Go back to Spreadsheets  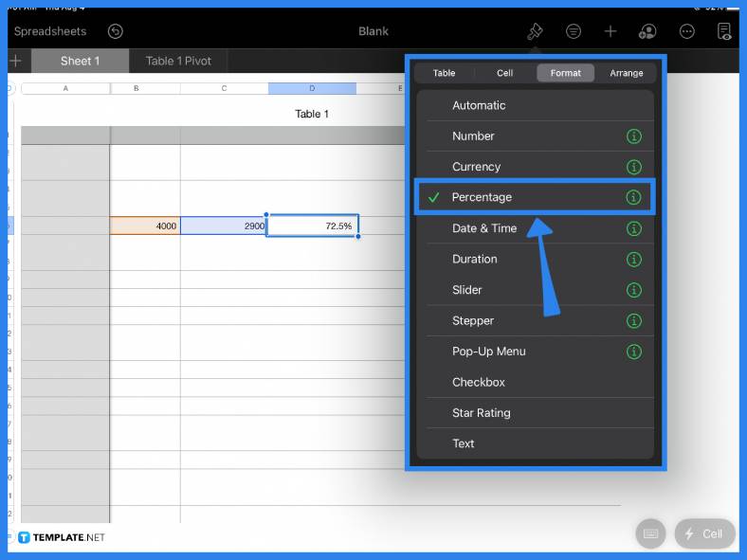point(49,31)
